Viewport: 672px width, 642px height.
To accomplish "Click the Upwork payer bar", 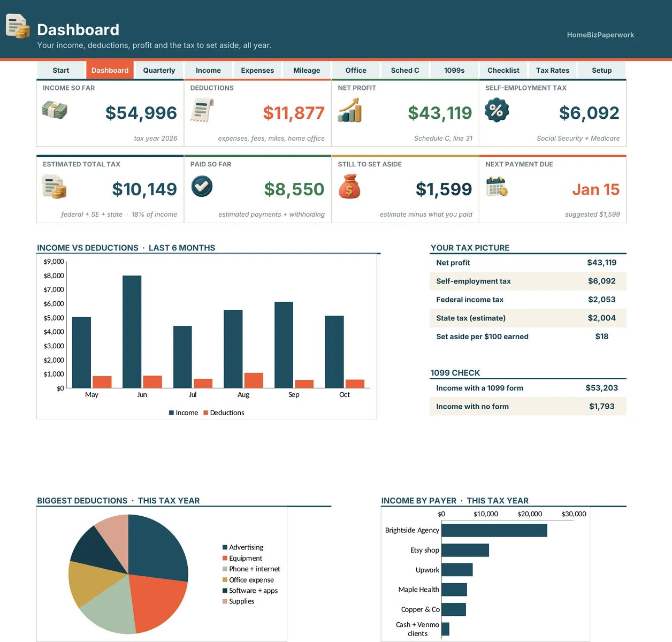I will 457,570.
